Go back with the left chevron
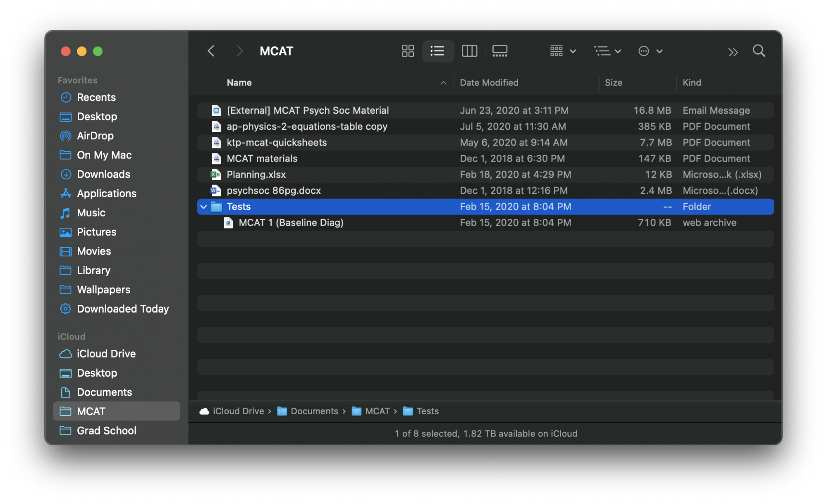 211,51
